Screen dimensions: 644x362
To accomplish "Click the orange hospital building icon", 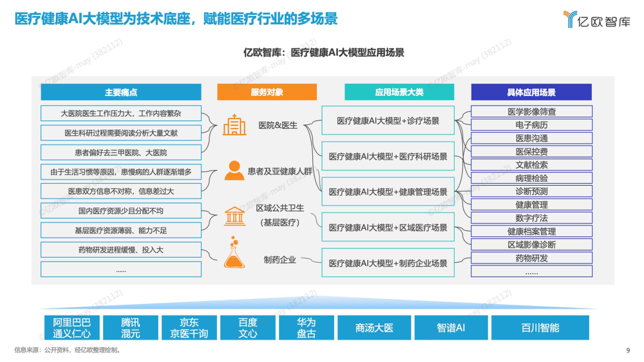I will 234,125.
